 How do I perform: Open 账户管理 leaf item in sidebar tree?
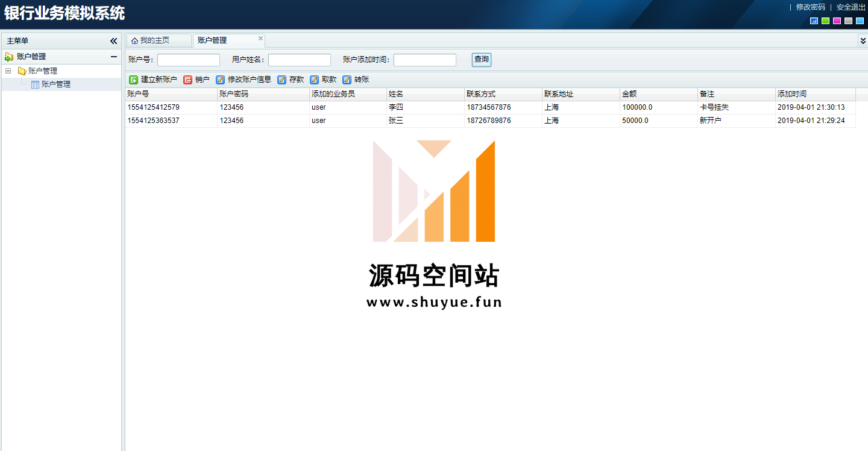[x=56, y=84]
